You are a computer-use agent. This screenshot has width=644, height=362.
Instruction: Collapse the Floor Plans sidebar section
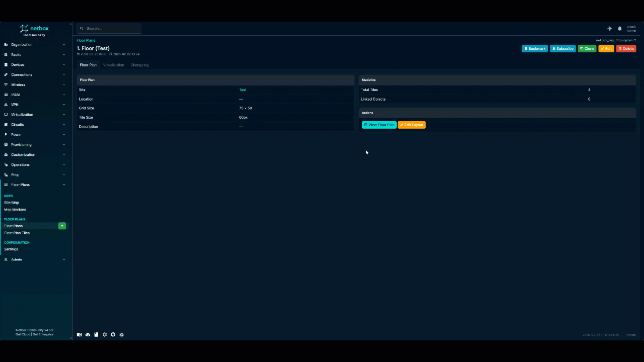pos(35,185)
